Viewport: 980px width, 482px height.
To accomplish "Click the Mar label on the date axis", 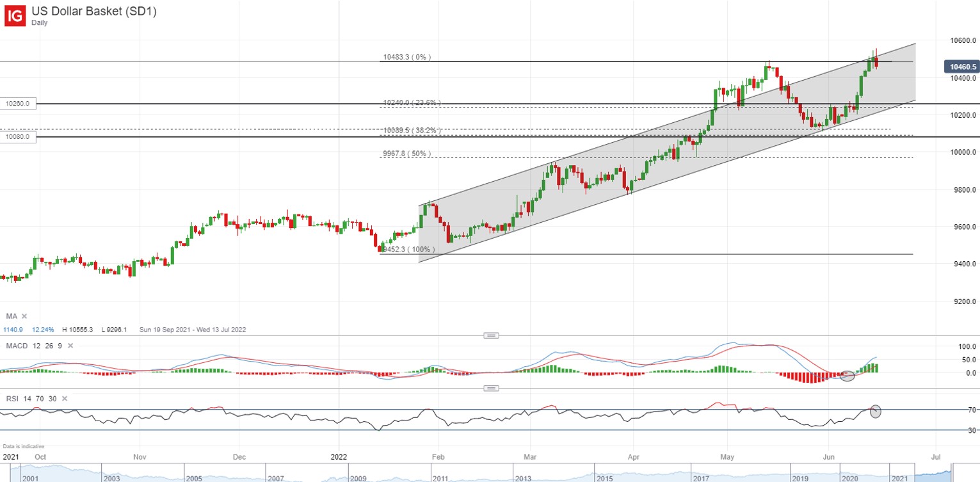I will [531, 457].
